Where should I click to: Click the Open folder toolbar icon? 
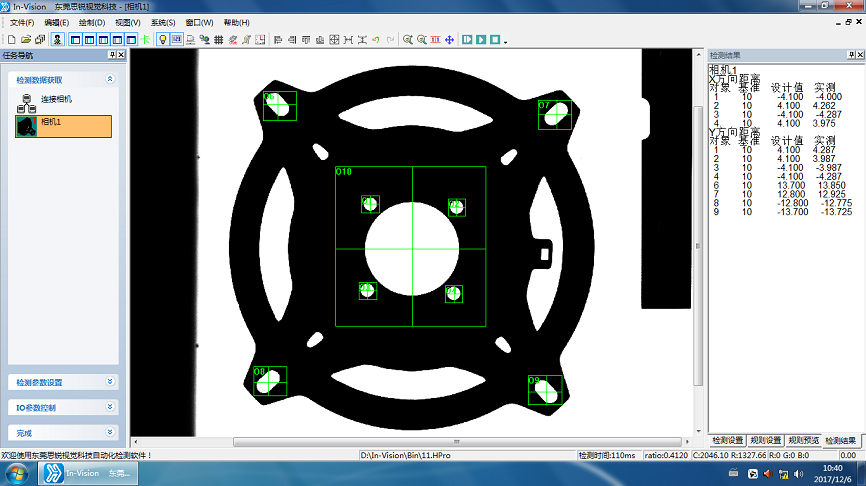coord(25,40)
